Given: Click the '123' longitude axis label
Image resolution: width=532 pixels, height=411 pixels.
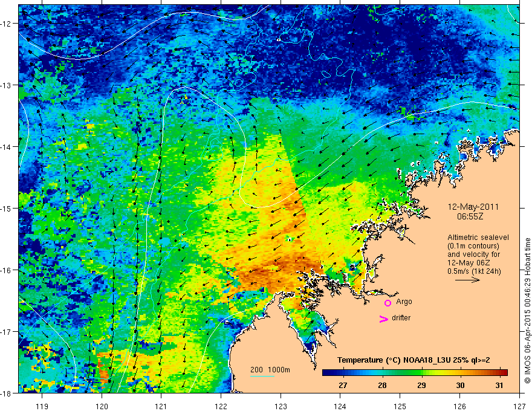Looking at the screenshot, I should click(x=281, y=406).
